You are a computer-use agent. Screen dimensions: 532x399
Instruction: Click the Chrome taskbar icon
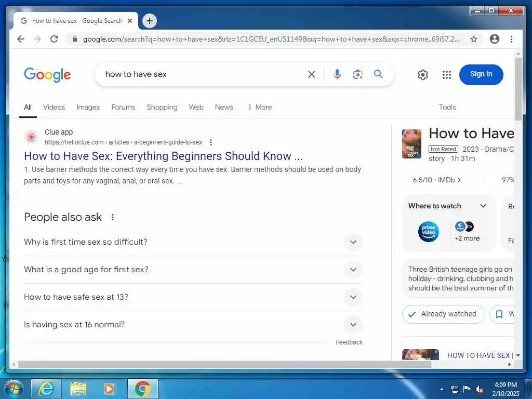coord(142,389)
